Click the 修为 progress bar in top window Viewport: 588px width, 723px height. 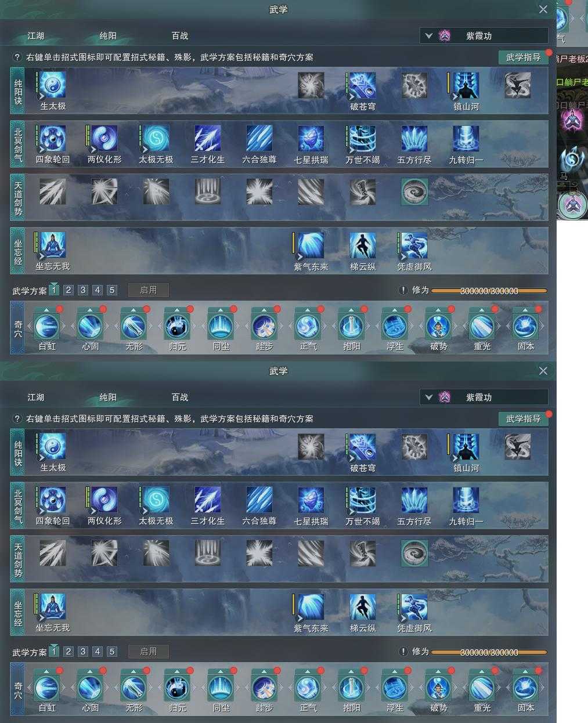pos(489,291)
